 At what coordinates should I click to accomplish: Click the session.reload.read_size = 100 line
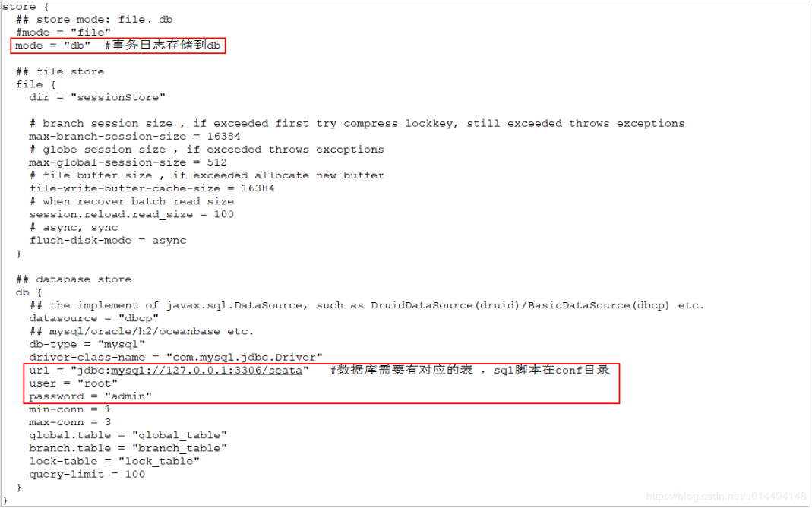(x=131, y=214)
